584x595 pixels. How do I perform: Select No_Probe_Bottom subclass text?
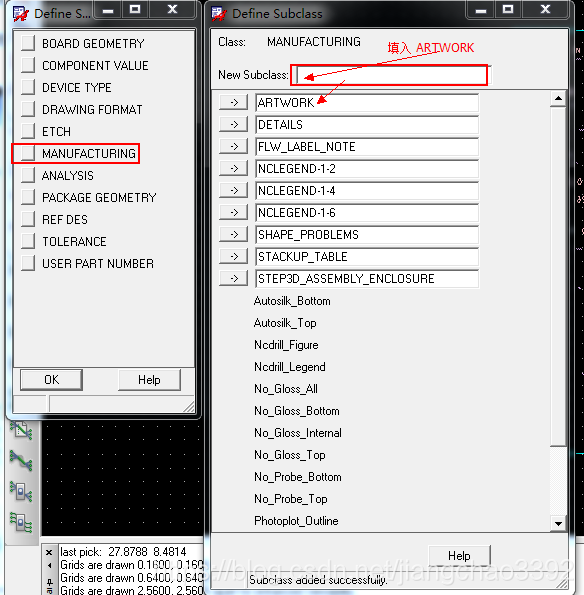point(298,477)
